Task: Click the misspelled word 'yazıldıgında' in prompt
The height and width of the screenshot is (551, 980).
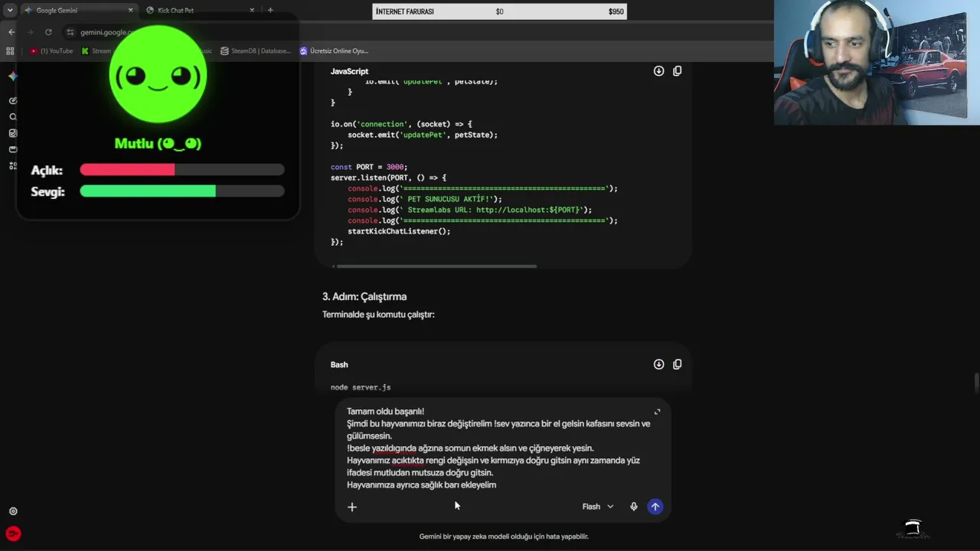Action: click(394, 448)
